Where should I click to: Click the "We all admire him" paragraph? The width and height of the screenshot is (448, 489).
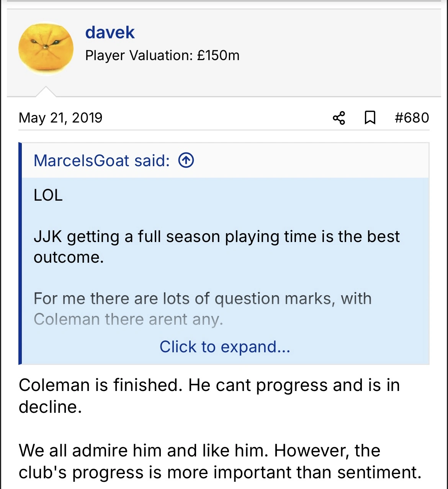coord(199,451)
